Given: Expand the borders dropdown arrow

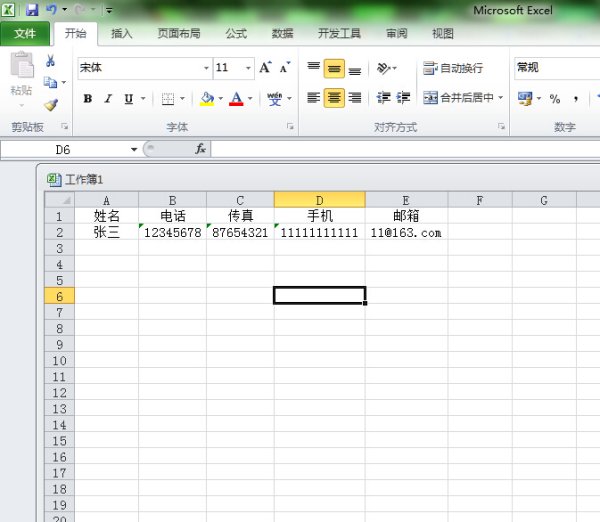Looking at the screenshot, I should (x=182, y=99).
